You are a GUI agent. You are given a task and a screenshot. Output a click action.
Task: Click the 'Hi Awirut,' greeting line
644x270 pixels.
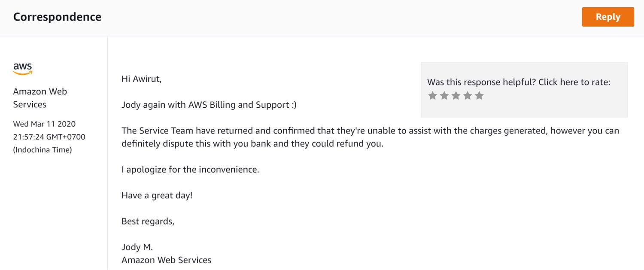[142, 79]
